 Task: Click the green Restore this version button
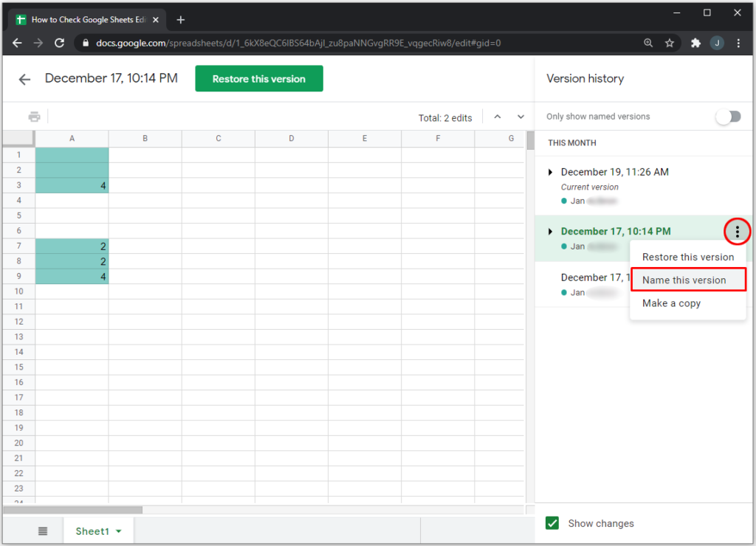click(258, 78)
